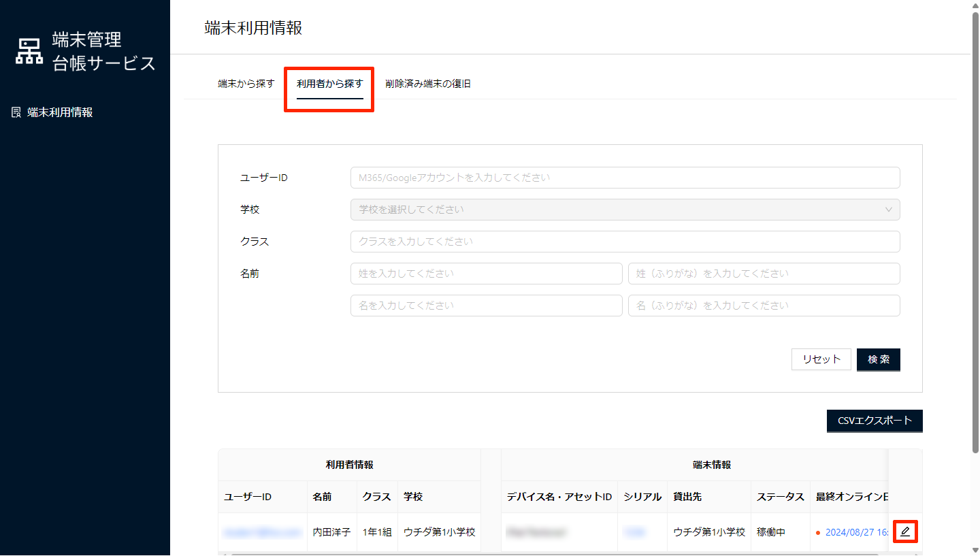Click the pencil edit icon for 内田洋子
Image resolution: width=980 pixels, height=556 pixels.
[x=904, y=532]
